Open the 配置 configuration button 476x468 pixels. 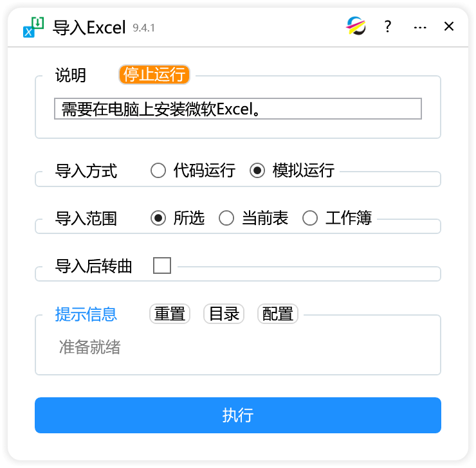point(278,314)
